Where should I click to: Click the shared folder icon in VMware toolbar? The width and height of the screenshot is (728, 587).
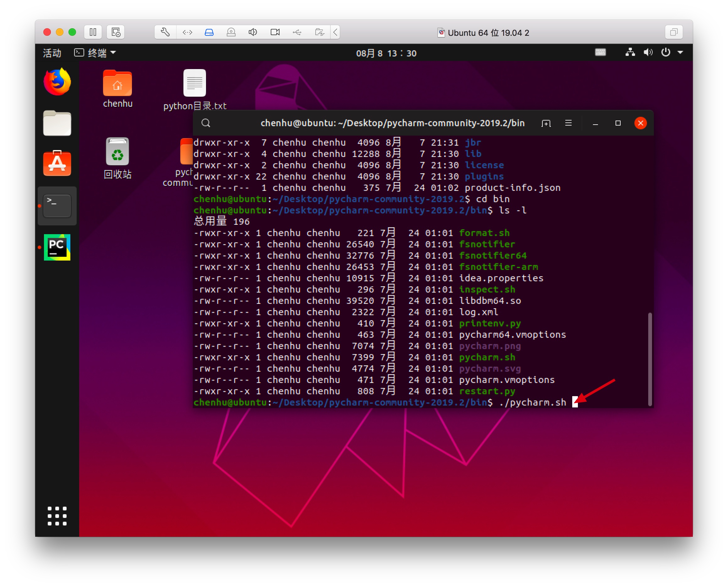pos(319,32)
